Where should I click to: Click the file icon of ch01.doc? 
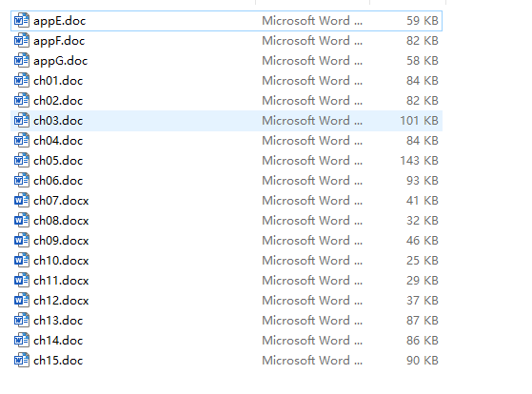(21, 81)
